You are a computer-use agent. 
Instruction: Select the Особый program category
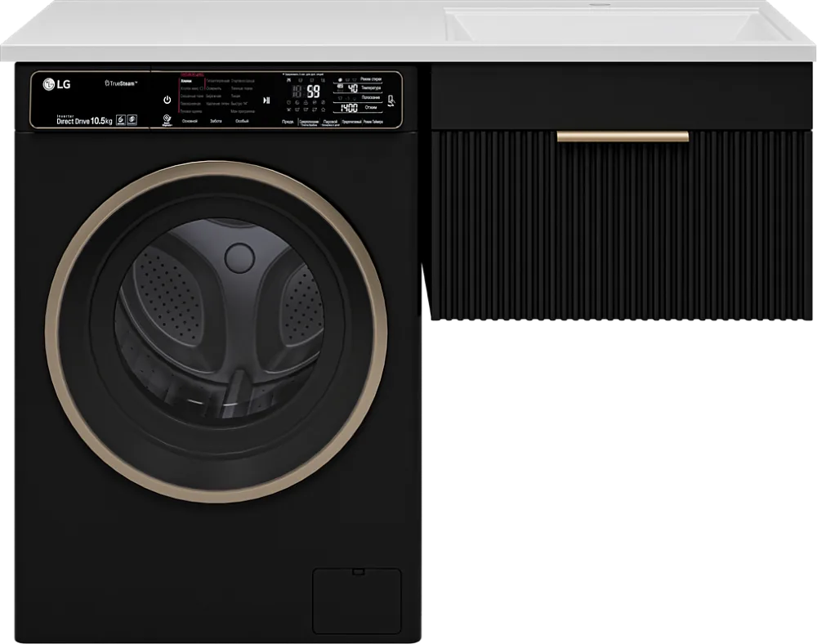click(x=242, y=121)
